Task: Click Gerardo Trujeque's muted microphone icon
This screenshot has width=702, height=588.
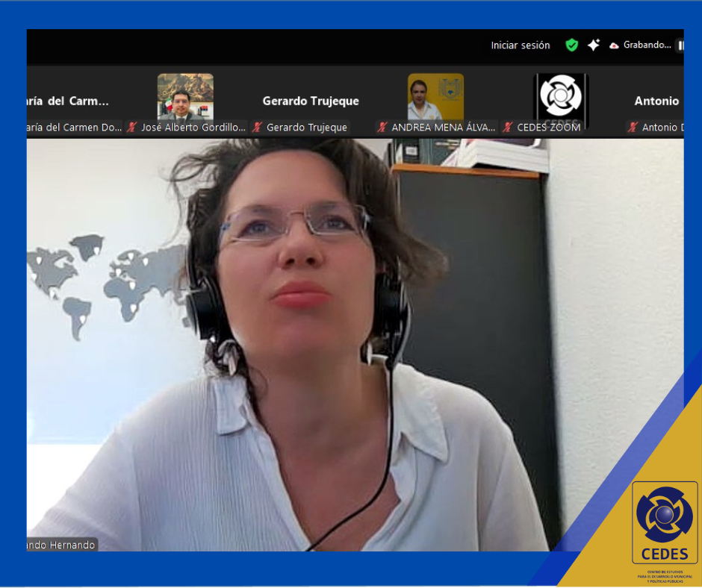Action: pos(257,128)
